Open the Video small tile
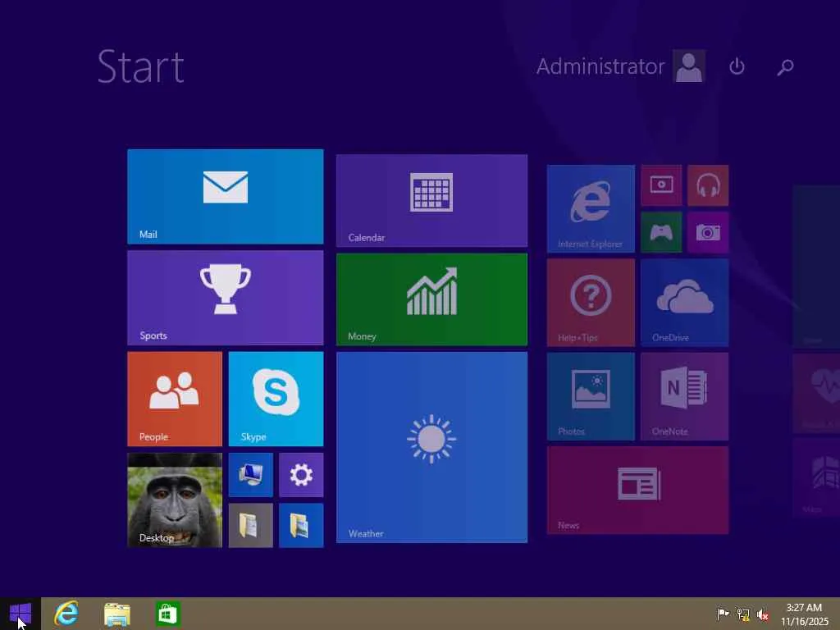This screenshot has height=630, width=840. [x=662, y=185]
